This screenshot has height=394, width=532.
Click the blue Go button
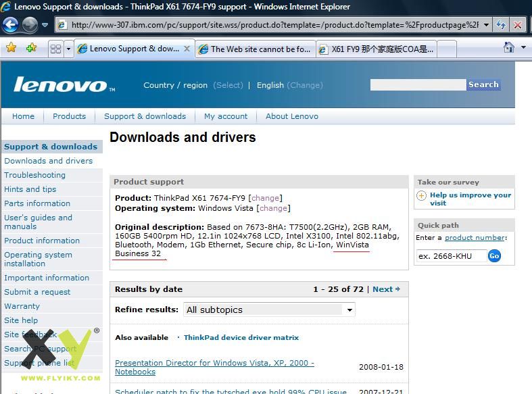(494, 255)
